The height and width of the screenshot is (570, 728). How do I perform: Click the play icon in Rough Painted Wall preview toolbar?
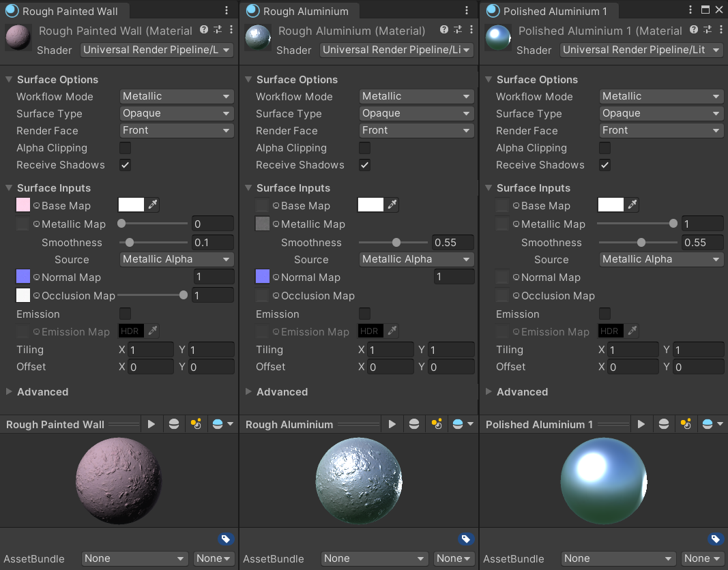point(151,423)
